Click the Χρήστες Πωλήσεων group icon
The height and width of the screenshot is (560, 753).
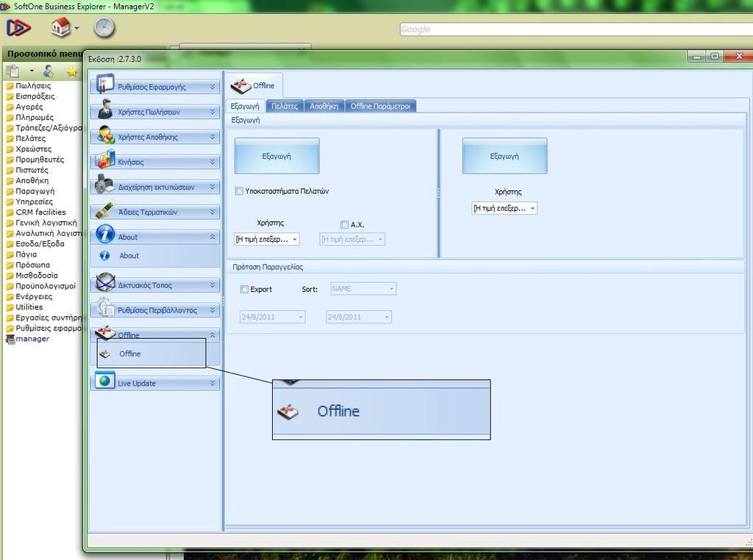point(104,109)
